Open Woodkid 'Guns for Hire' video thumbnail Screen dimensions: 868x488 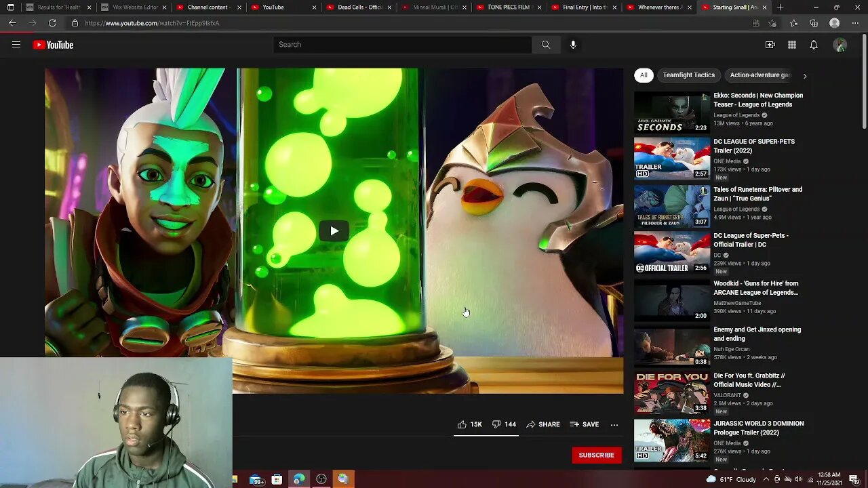[x=672, y=300]
